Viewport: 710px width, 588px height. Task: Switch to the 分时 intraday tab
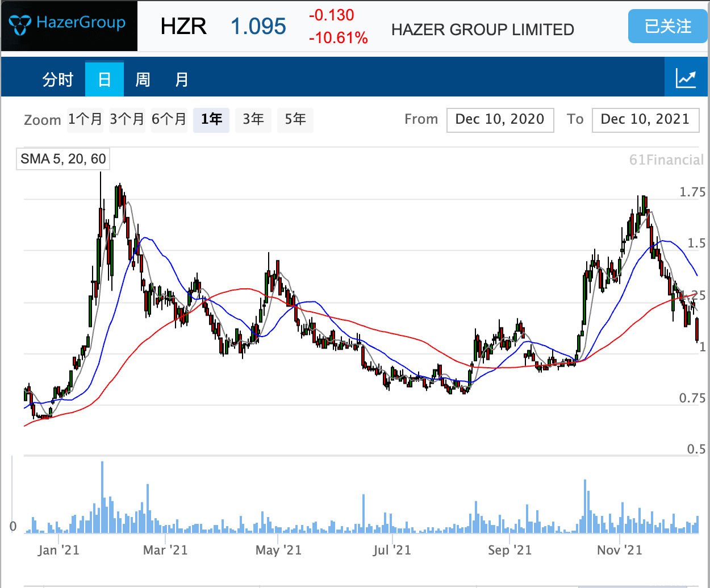(58, 79)
